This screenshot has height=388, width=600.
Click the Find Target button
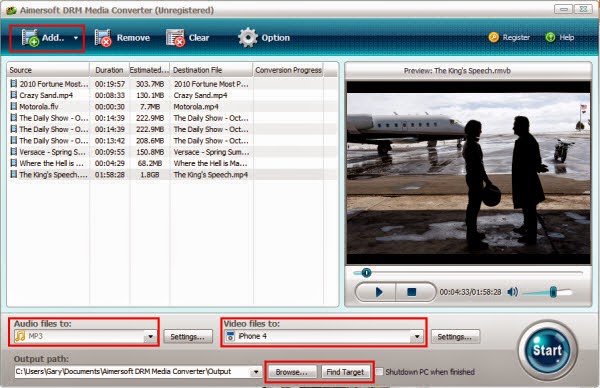point(346,372)
